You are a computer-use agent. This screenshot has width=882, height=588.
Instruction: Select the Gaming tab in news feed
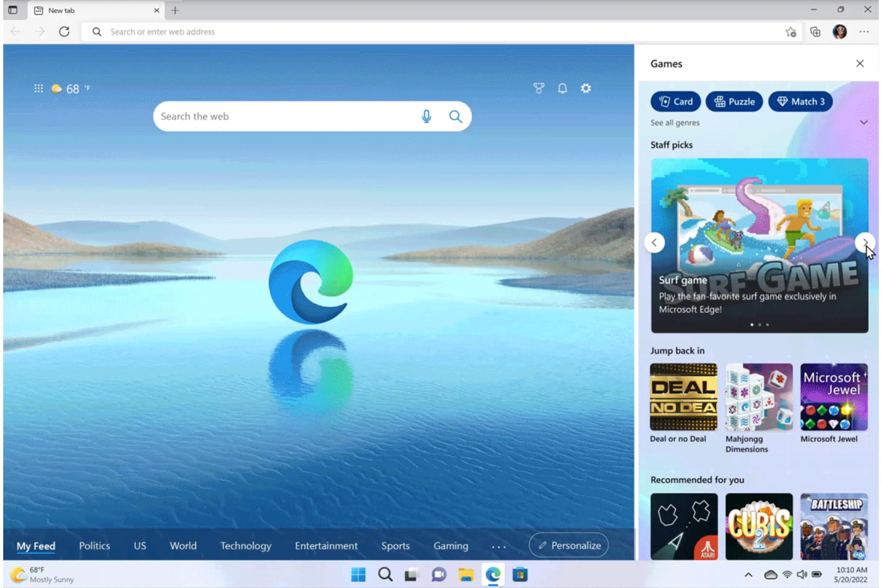[450, 545]
